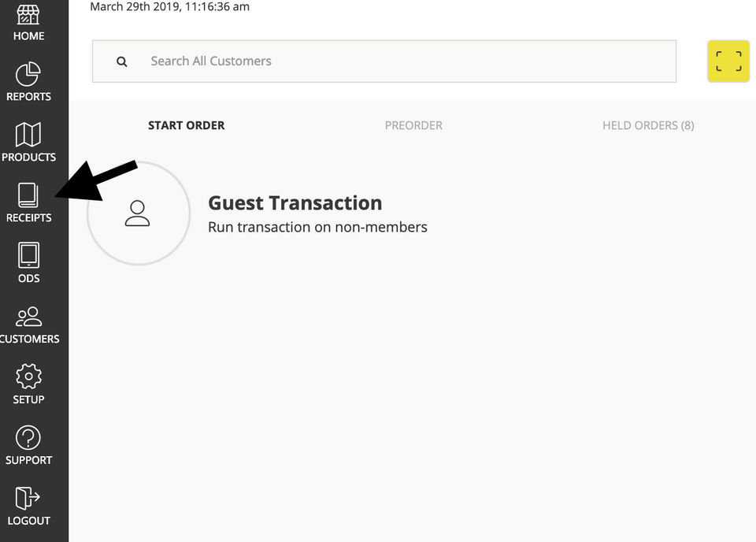Go to Home via storefront icon

pos(28,15)
